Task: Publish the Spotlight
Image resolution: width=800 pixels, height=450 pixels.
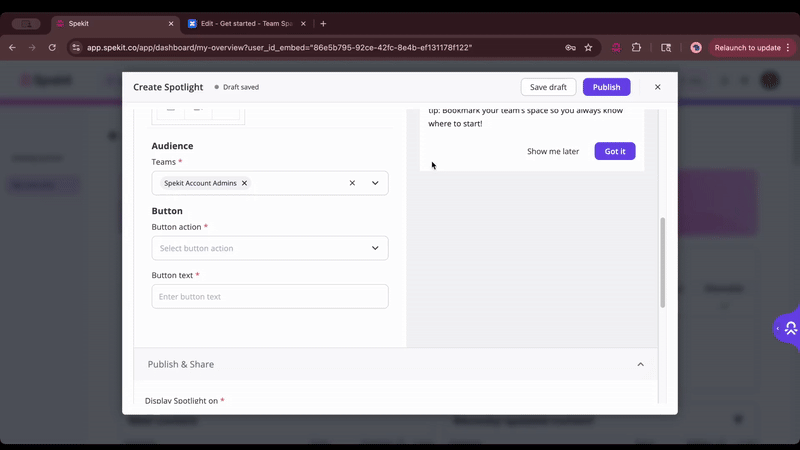Action: pos(606,87)
